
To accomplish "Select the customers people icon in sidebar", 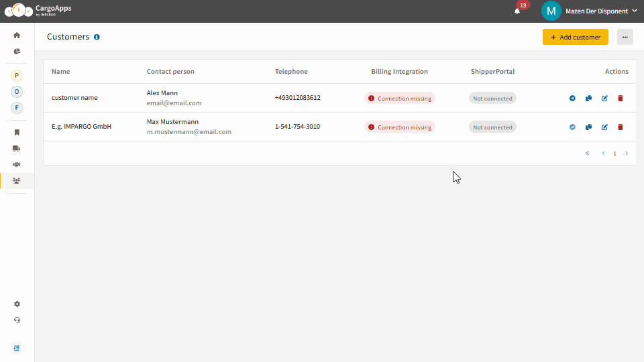I will tap(17, 180).
